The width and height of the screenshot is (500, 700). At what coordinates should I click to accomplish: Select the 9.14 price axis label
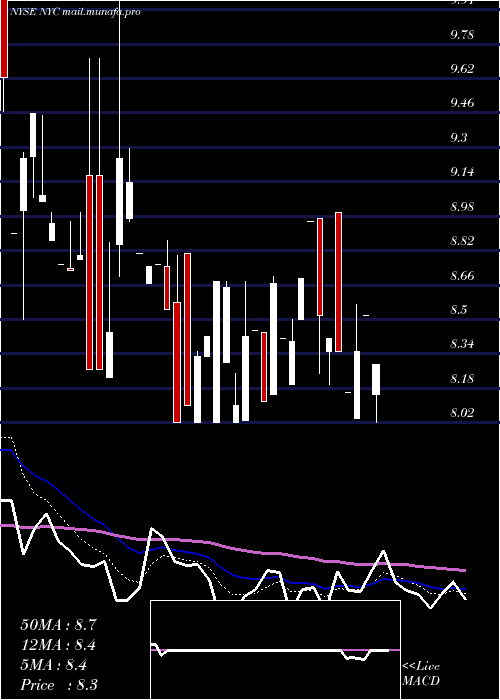(462, 172)
